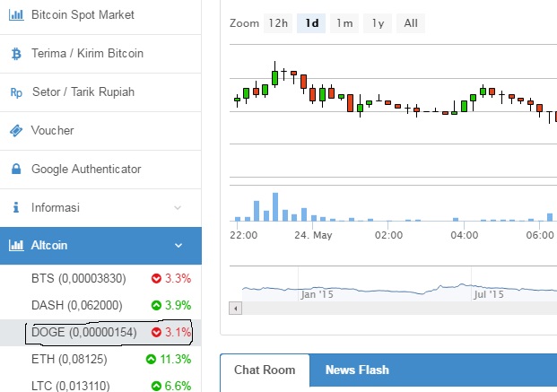Click the red down arrow icon next to DOGE
This screenshot has height=392, width=557.
156,332
